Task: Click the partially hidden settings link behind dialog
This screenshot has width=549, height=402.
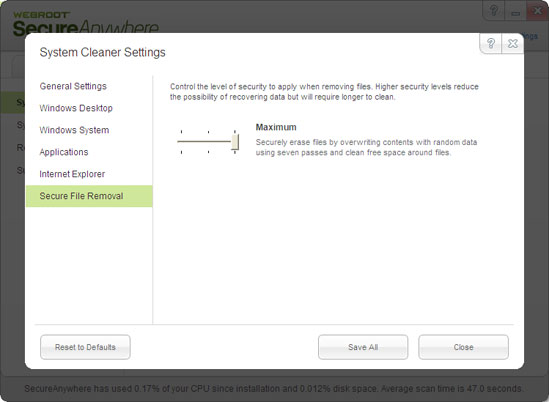Action: click(531, 36)
